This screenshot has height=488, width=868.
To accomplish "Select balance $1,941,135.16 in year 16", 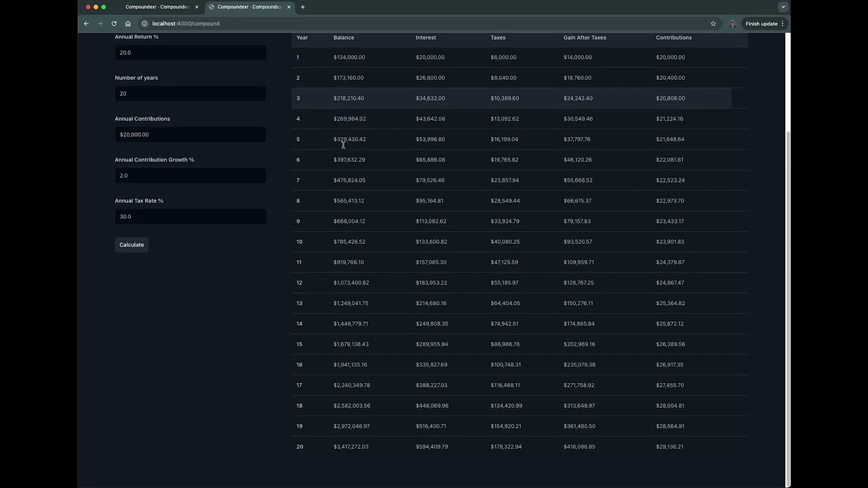I will click(350, 365).
